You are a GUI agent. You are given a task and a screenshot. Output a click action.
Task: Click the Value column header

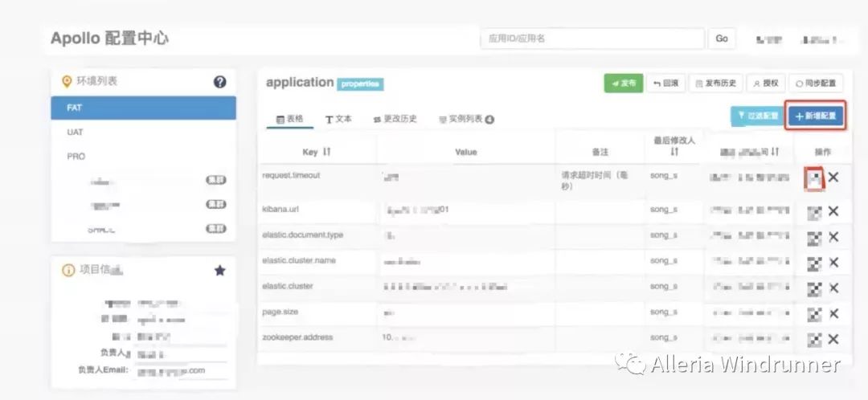466,152
